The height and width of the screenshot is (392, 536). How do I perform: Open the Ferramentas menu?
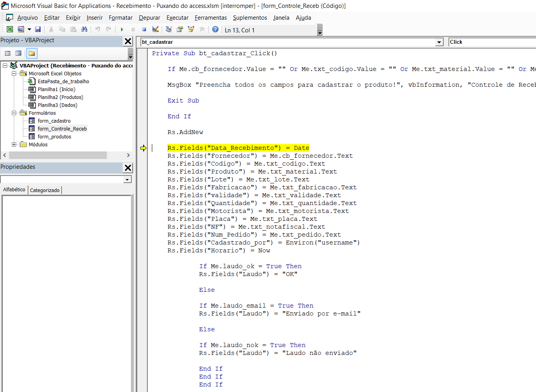211,18
